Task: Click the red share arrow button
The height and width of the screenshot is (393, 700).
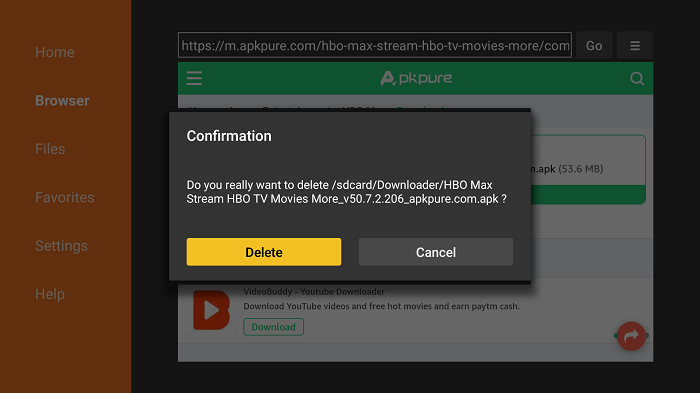Action: click(x=631, y=336)
